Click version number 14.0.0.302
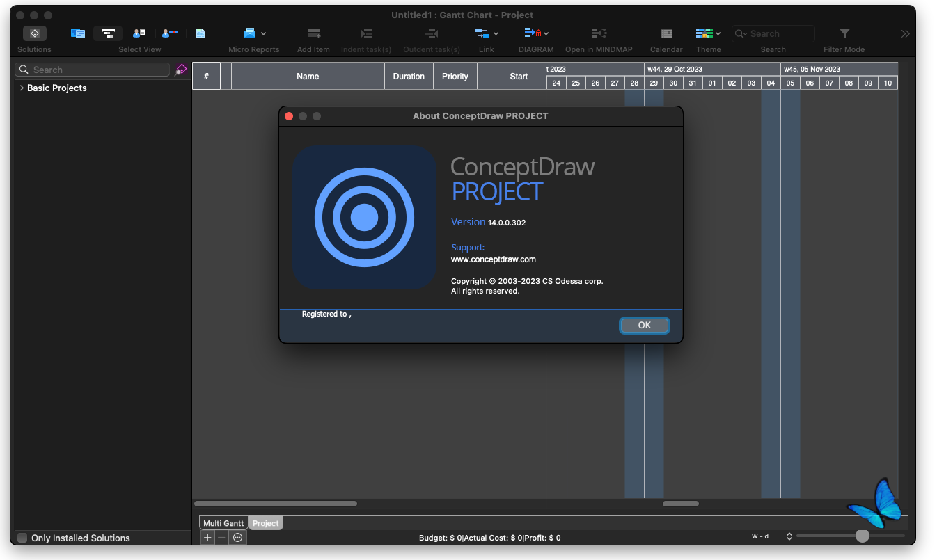The image size is (937, 560). click(x=507, y=223)
